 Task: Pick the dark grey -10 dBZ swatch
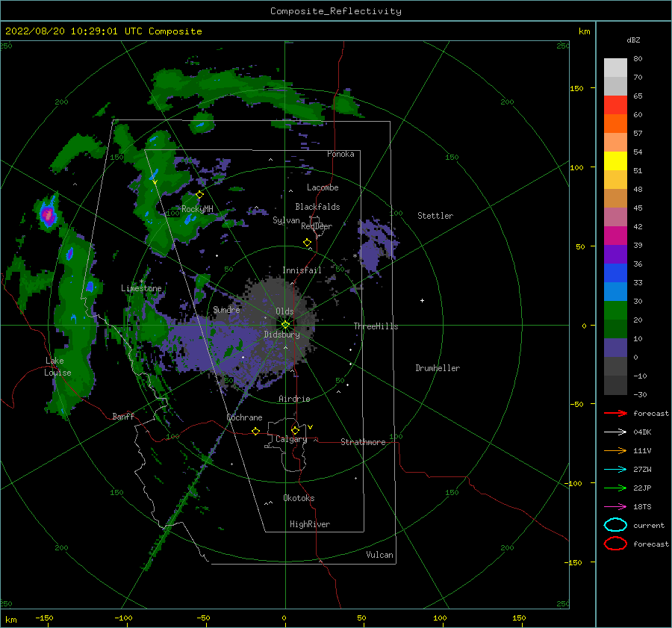(615, 385)
